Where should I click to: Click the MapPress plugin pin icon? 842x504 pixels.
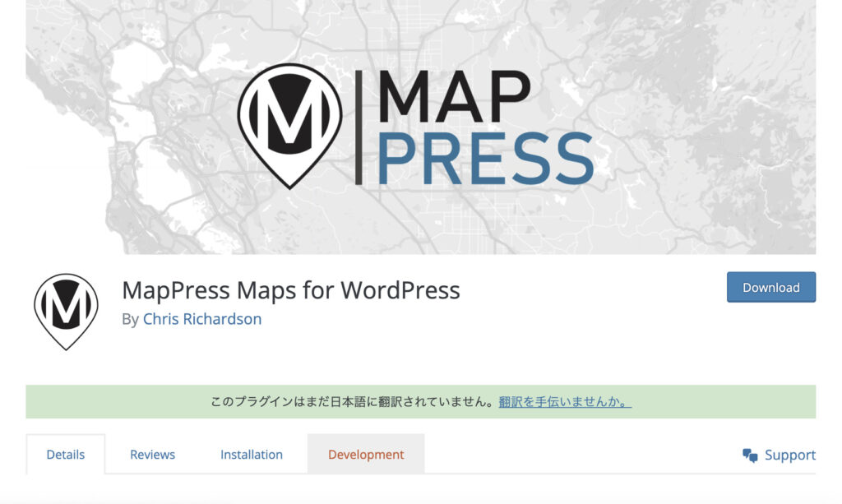click(66, 312)
